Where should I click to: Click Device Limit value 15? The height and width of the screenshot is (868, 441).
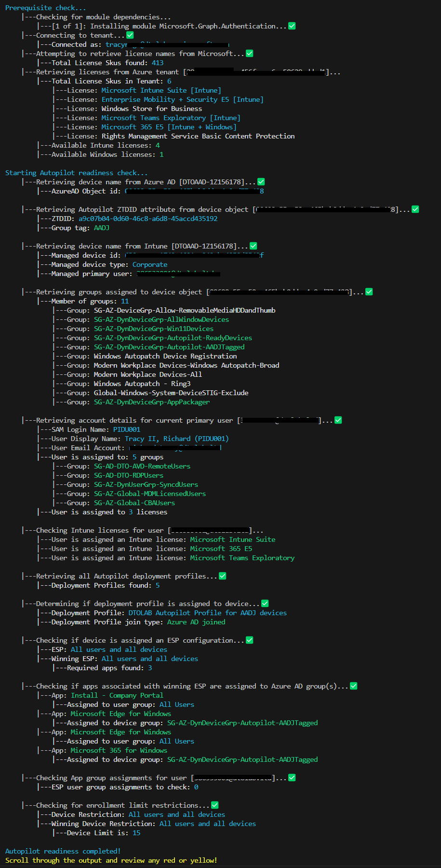coord(136,833)
